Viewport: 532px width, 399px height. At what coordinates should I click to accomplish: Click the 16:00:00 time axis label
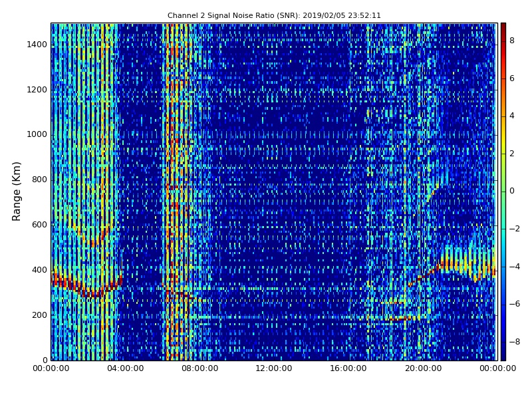pyautogui.click(x=348, y=368)
